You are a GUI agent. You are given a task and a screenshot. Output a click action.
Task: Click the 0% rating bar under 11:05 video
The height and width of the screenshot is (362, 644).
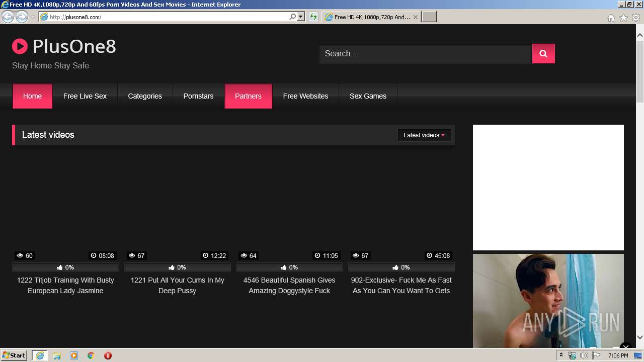(x=289, y=267)
